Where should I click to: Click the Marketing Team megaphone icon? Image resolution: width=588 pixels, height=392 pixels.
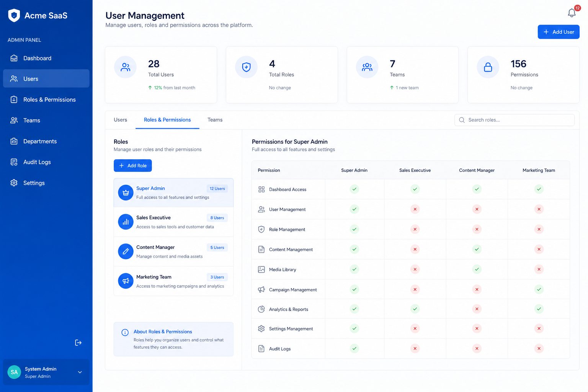point(126,281)
